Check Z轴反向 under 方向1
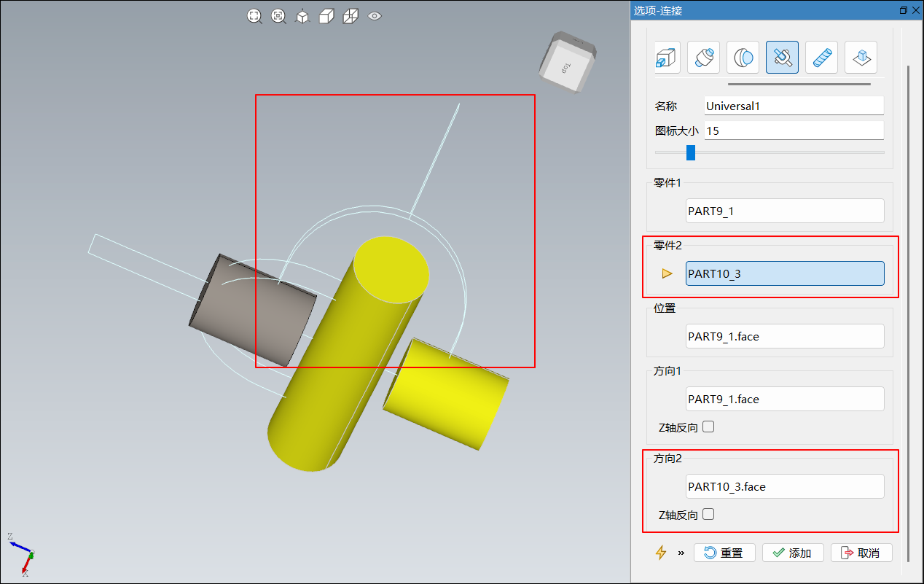This screenshot has width=924, height=584. pos(708,427)
